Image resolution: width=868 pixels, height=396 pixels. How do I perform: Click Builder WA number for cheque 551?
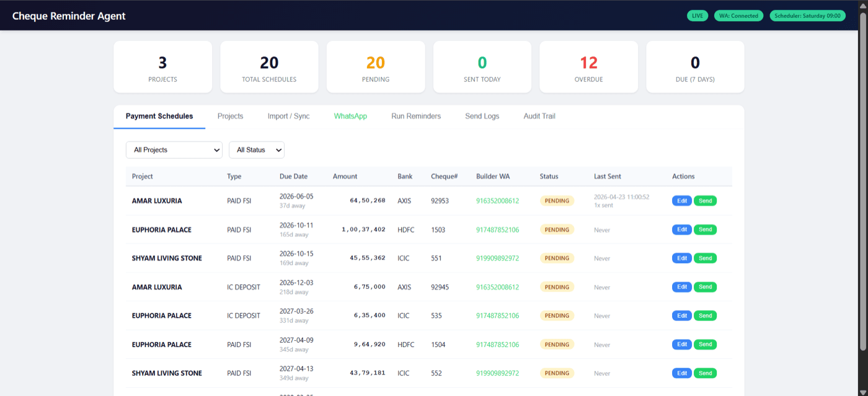[497, 258]
